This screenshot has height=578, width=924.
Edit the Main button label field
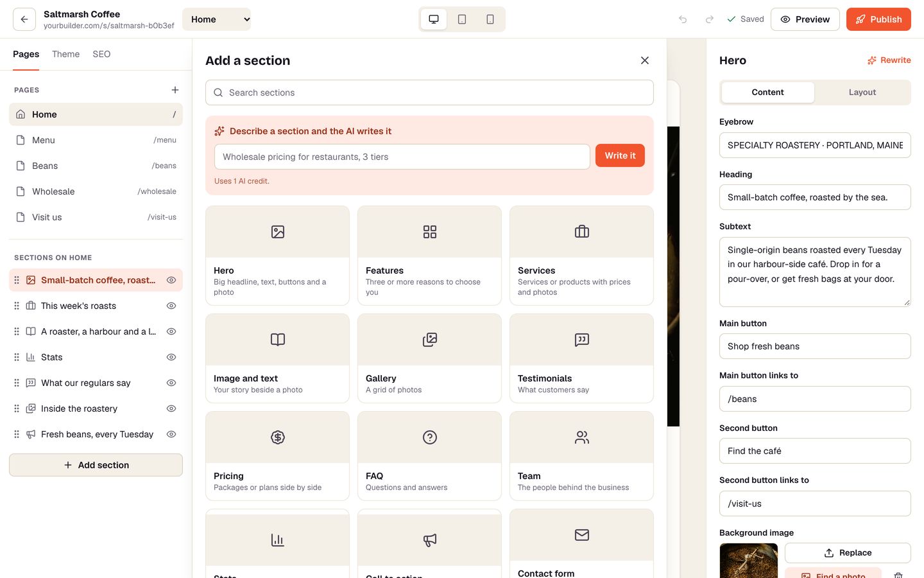click(x=815, y=346)
